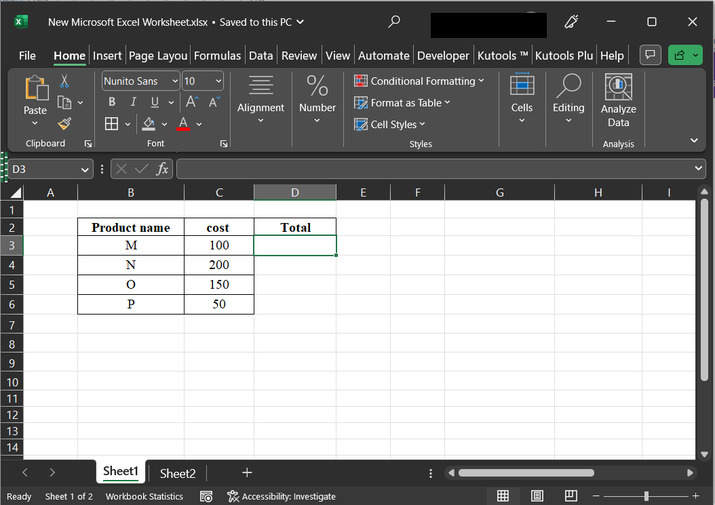Click the red Font Color swatch
The height and width of the screenshot is (505, 715).
[x=183, y=124]
